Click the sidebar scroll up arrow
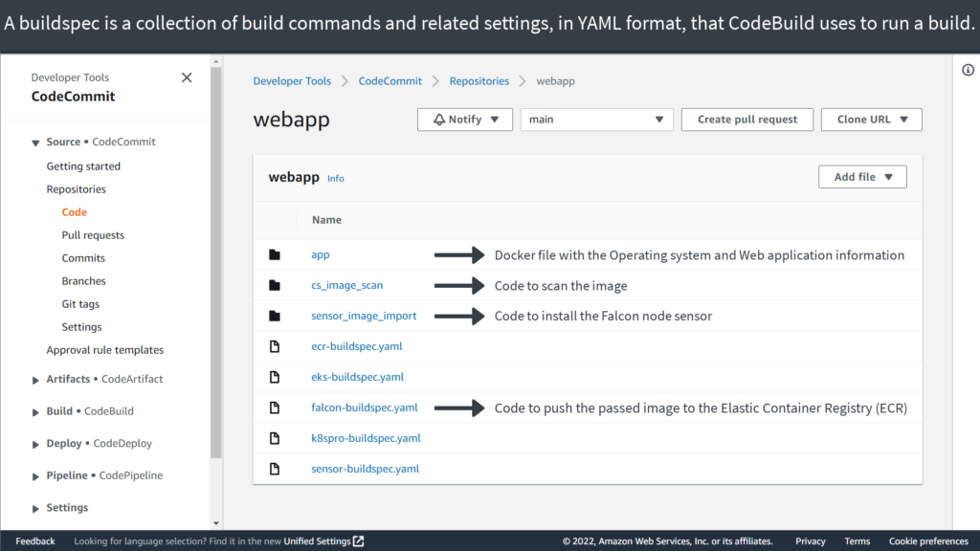Image resolution: width=980 pixels, height=551 pixels. (216, 62)
